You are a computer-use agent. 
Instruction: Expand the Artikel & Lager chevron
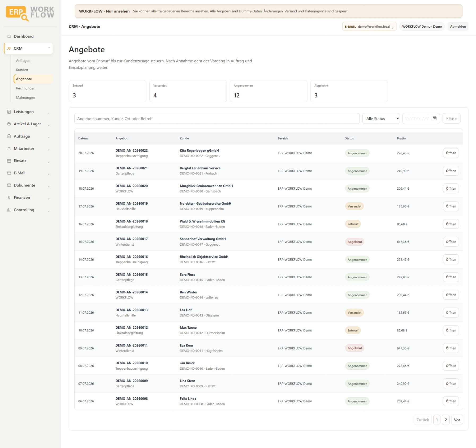[x=49, y=125]
